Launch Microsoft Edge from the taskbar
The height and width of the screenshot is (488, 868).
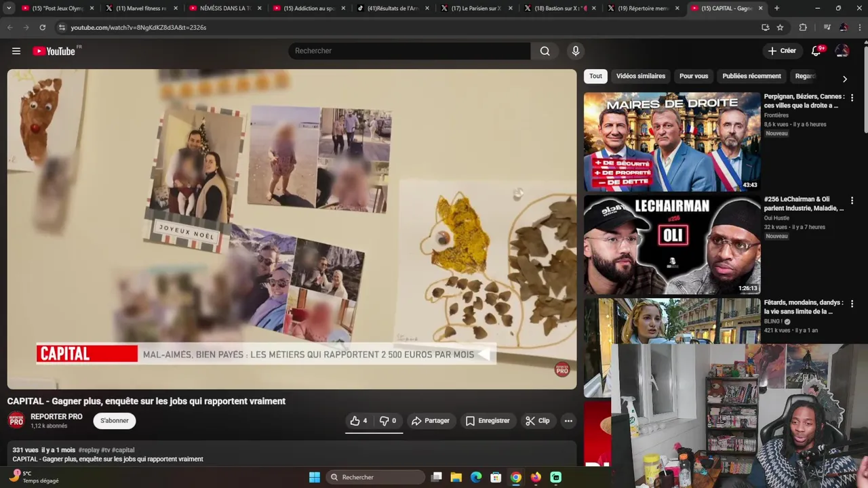476,477
